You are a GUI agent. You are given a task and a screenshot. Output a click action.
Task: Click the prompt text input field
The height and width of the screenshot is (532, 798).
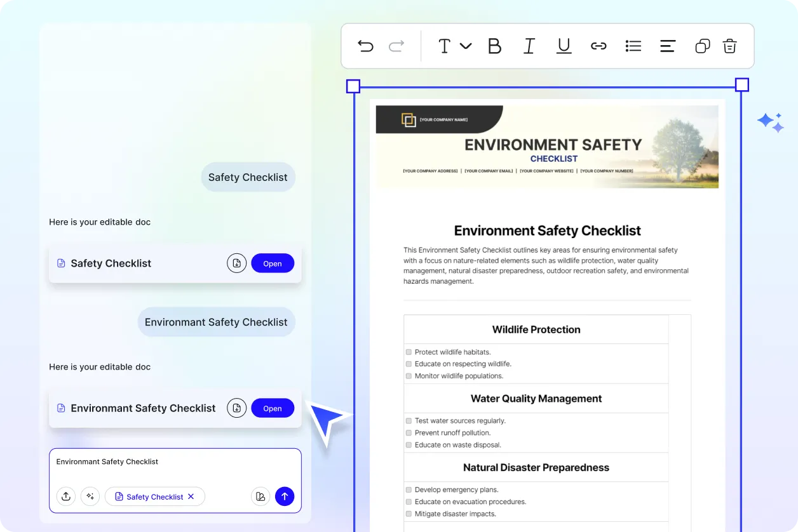coord(175,462)
